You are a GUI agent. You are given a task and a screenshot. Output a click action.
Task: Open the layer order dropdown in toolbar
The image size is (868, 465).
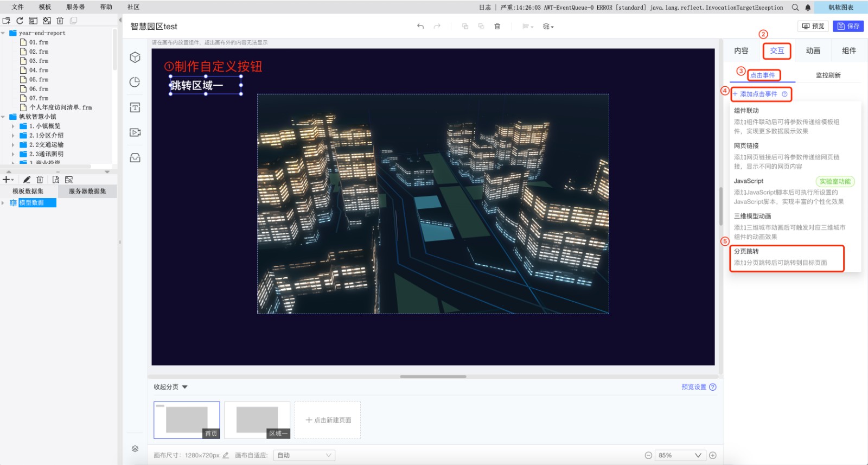click(x=548, y=26)
